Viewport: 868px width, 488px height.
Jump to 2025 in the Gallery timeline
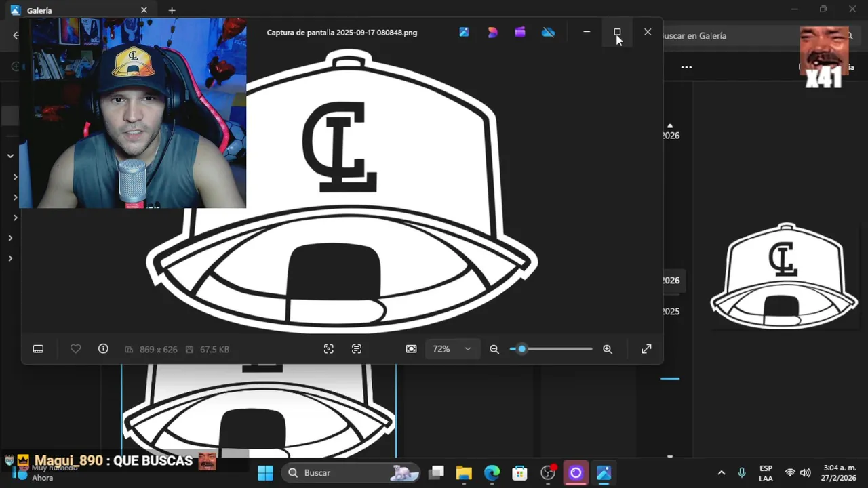point(671,312)
